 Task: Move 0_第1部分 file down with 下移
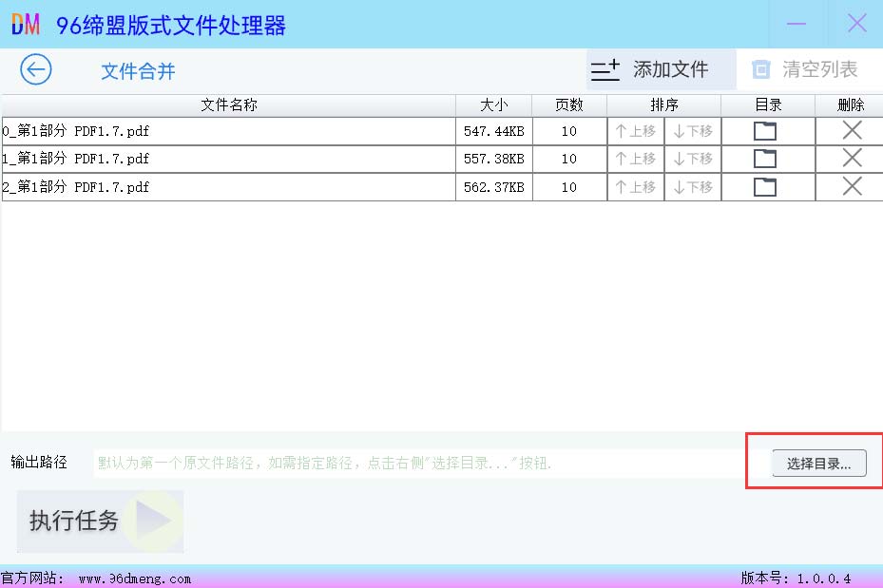click(692, 131)
